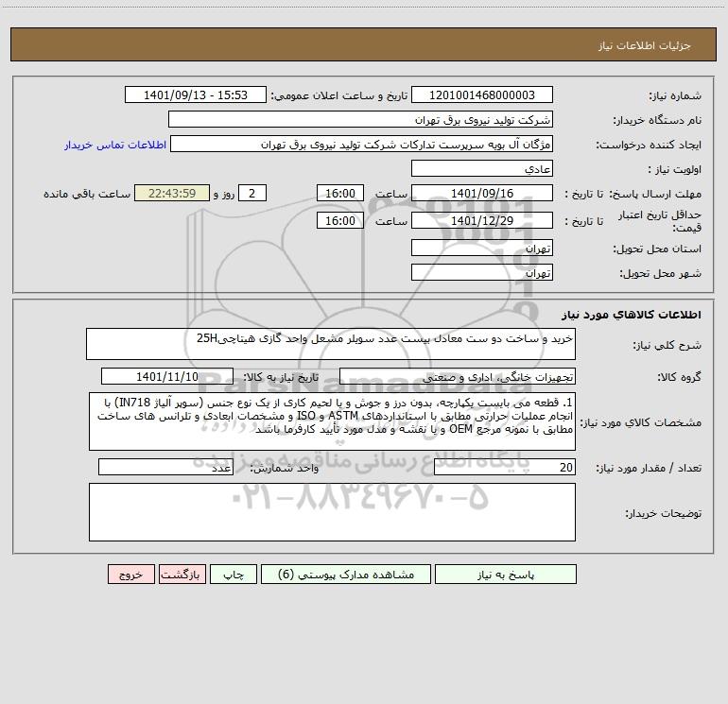Click the استان محل تحویل label

(657, 249)
